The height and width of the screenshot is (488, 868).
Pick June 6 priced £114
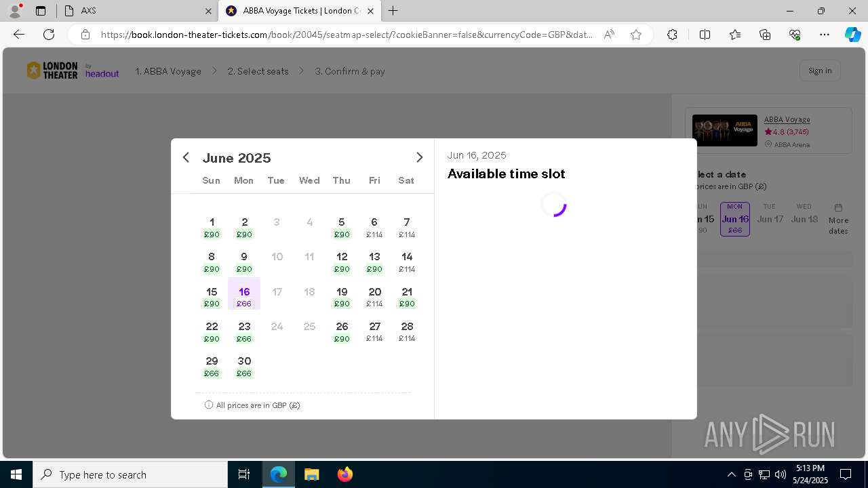coord(374,228)
